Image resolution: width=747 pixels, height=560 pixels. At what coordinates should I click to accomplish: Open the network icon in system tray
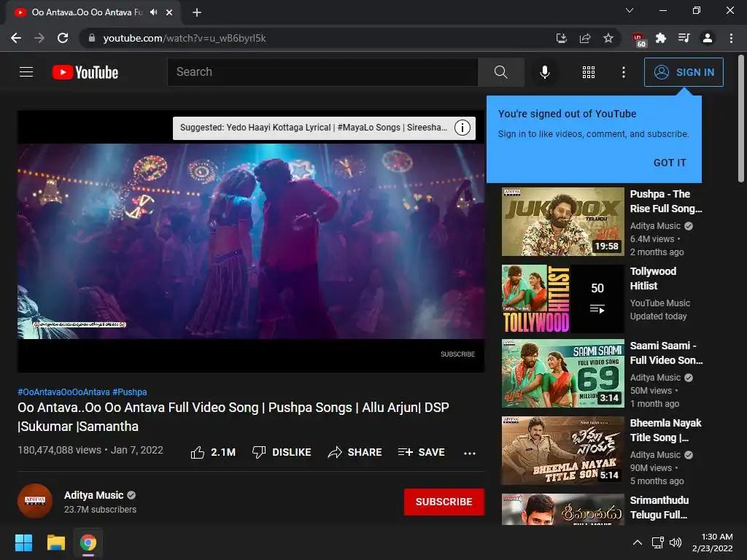658,542
